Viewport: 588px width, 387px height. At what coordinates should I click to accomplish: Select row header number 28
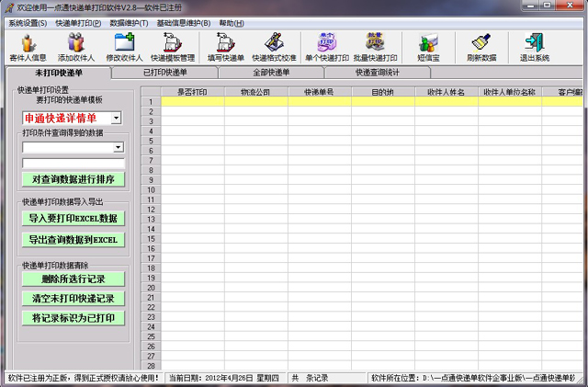[x=151, y=366]
